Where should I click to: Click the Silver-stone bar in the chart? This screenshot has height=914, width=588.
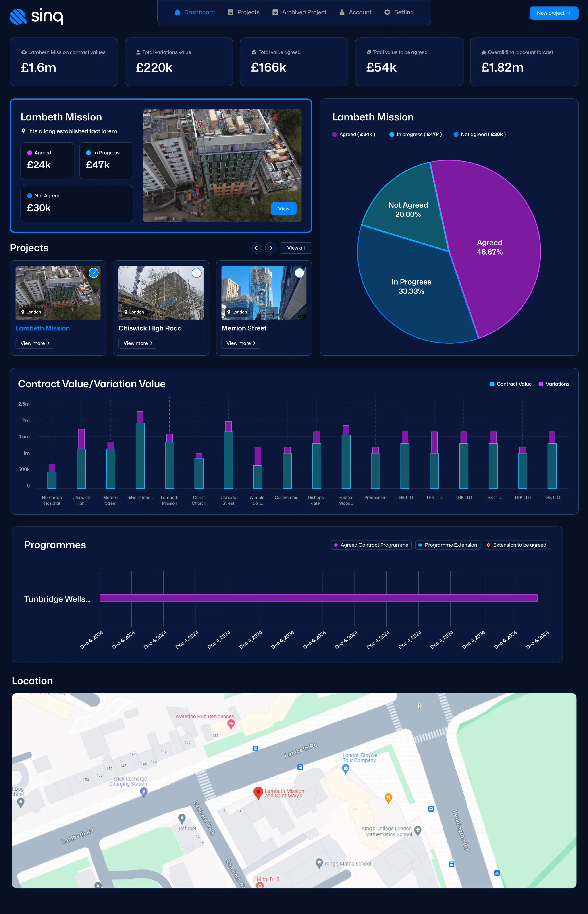click(x=140, y=450)
